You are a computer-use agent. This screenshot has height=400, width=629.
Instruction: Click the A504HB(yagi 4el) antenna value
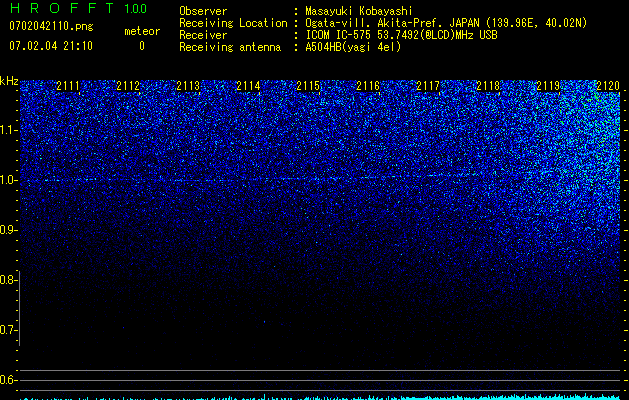[x=353, y=47]
